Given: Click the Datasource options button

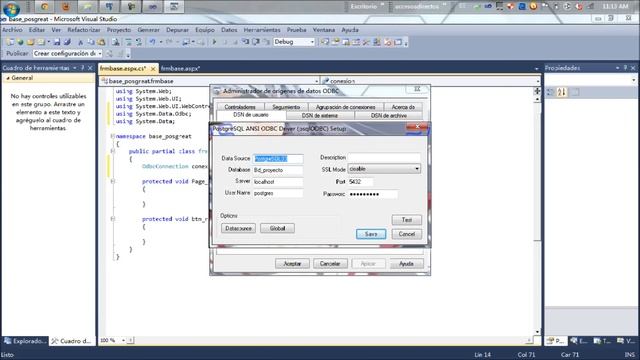Looking at the screenshot, I should click(x=238, y=229).
